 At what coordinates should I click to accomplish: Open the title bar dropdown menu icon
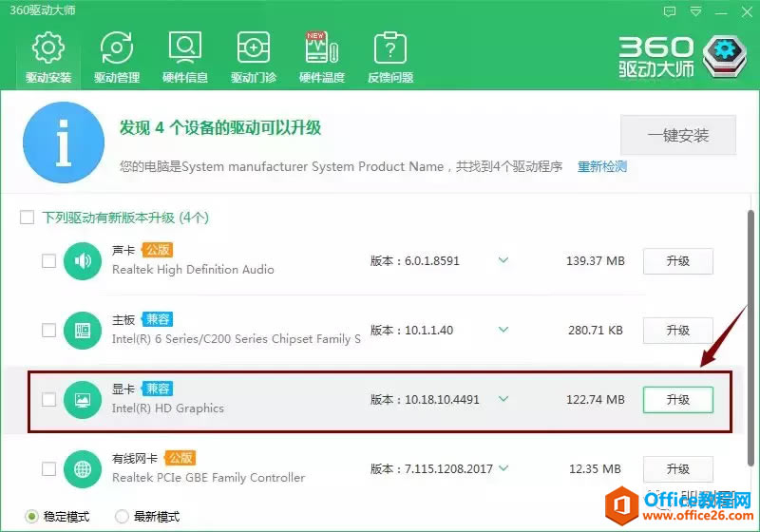pos(695,11)
